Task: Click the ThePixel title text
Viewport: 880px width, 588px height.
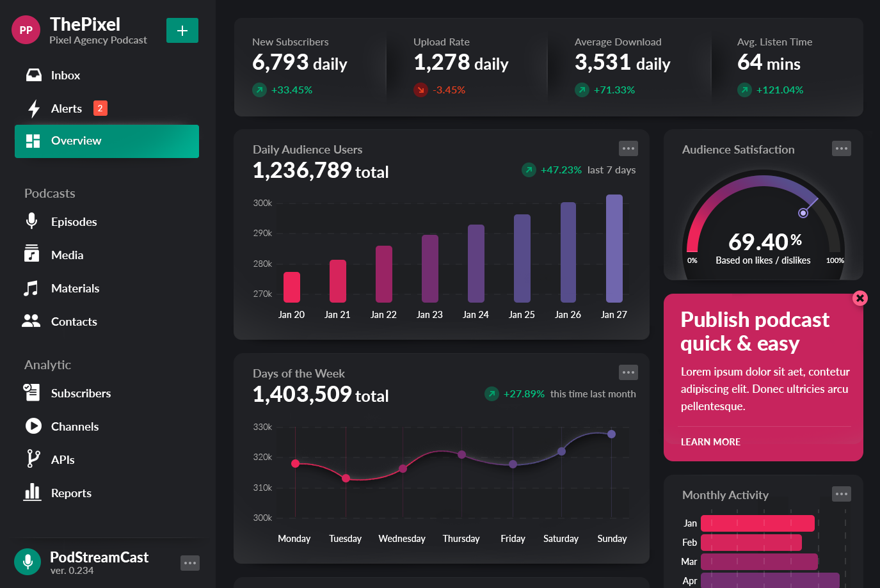Action: pos(85,24)
